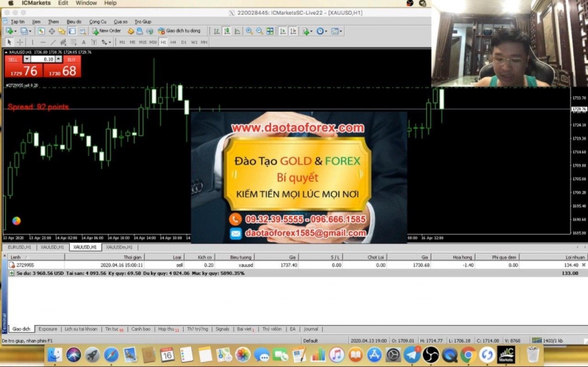Select order 2729955 row

tap(296, 265)
